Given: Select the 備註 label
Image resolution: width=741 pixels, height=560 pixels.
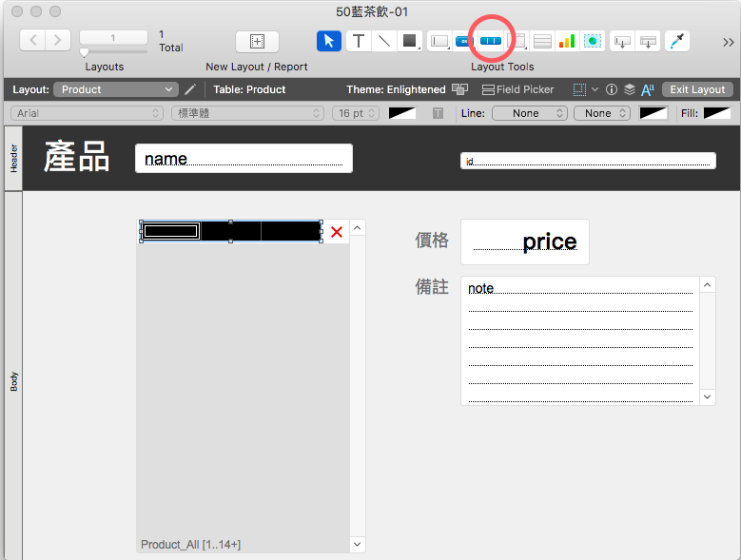Looking at the screenshot, I should click(432, 286).
